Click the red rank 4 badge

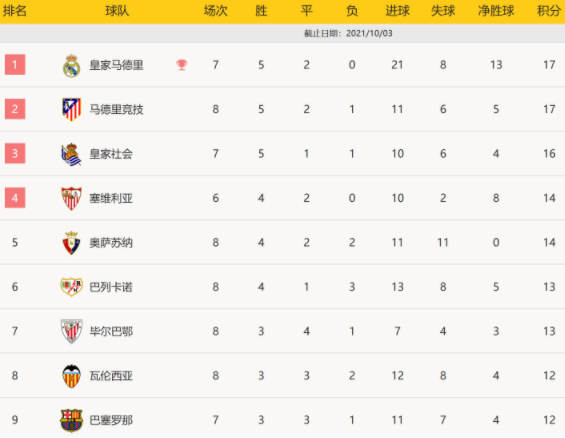[15, 198]
